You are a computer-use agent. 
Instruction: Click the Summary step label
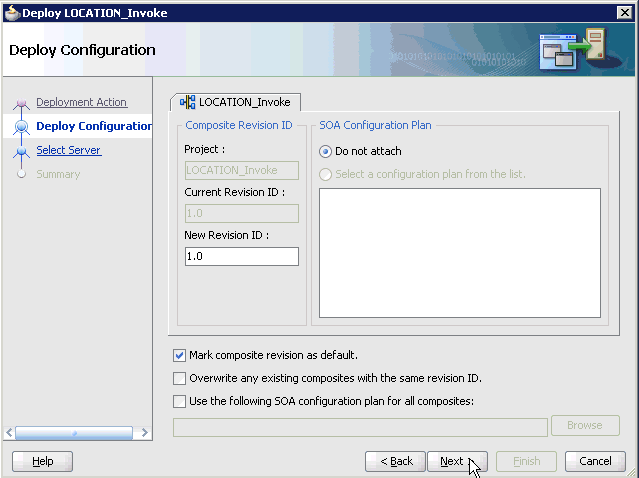point(58,174)
